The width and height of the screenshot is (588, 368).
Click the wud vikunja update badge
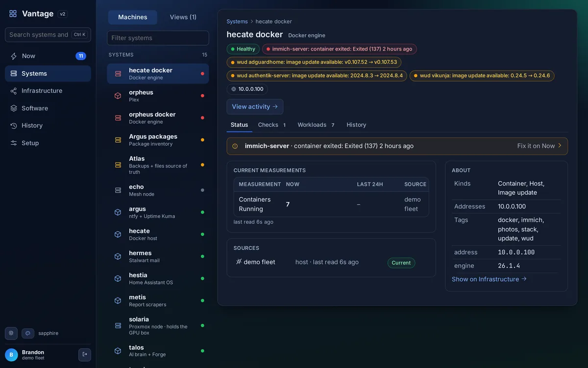482,76
